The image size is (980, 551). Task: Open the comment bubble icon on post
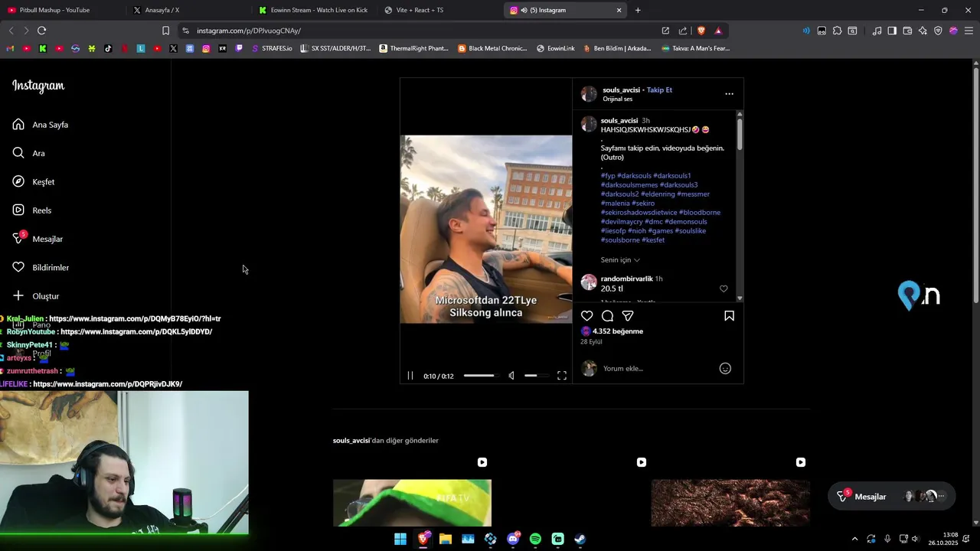[608, 316]
